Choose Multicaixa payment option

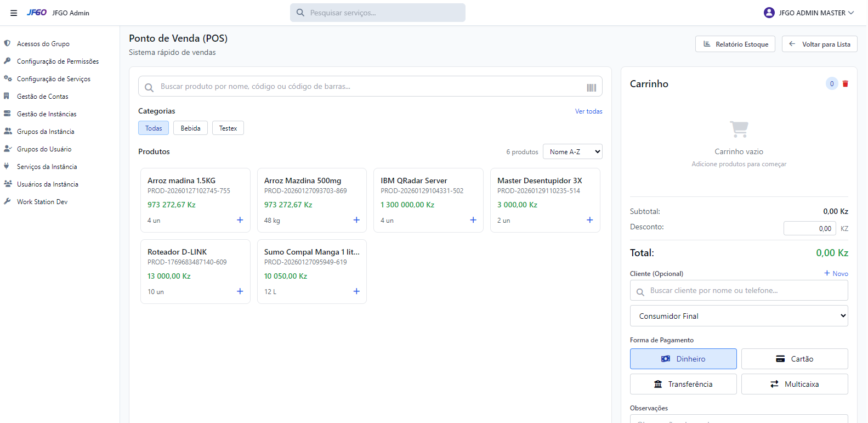(794, 384)
